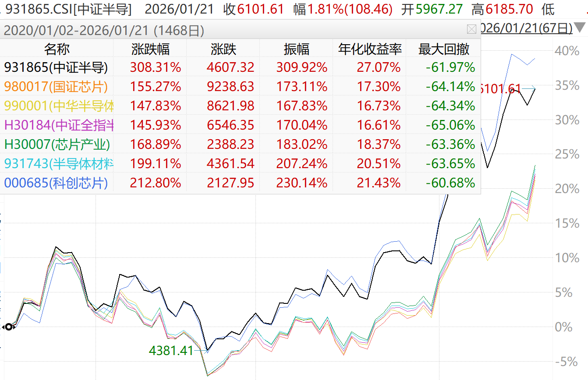Click the 振幅 column header
This screenshot has width=588, height=380.
297,49
